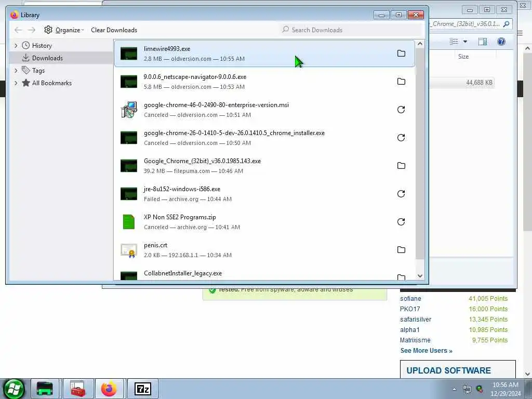The width and height of the screenshot is (532, 399).
Task: Expand the All Bookmarks tree node
Action: (16, 83)
